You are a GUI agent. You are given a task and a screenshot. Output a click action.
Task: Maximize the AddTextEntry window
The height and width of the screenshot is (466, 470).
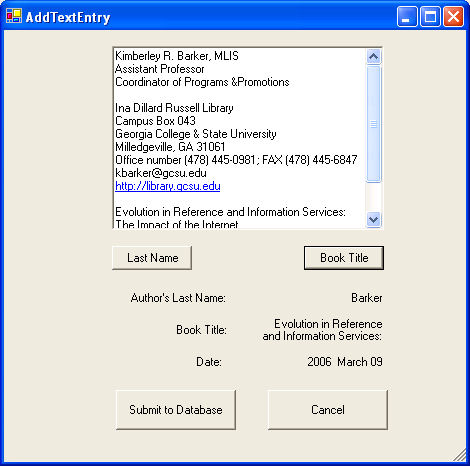430,16
